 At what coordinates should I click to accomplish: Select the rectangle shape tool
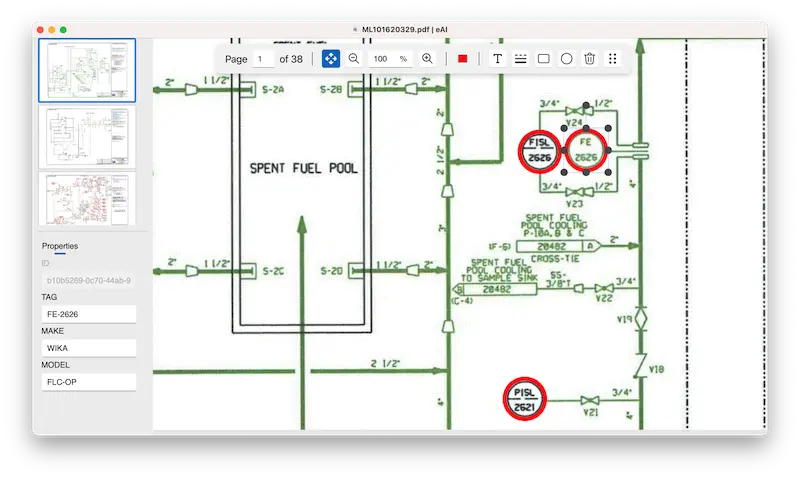(x=544, y=59)
